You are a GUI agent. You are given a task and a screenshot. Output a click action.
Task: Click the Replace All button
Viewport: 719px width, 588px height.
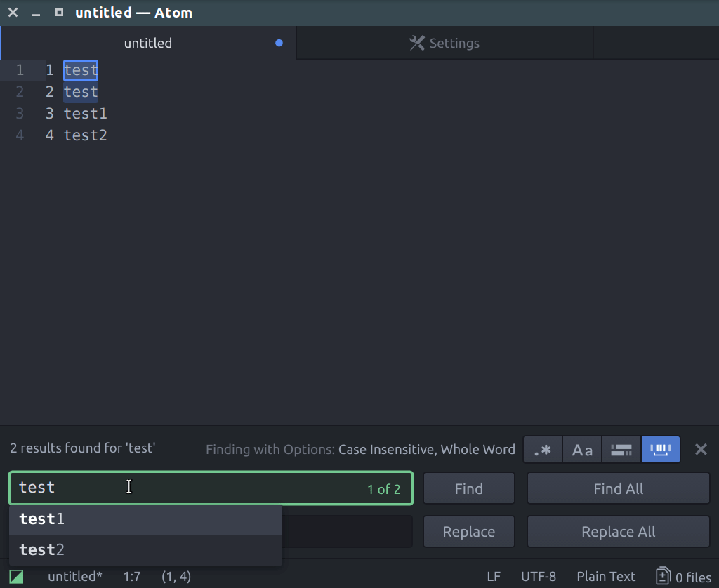click(618, 531)
